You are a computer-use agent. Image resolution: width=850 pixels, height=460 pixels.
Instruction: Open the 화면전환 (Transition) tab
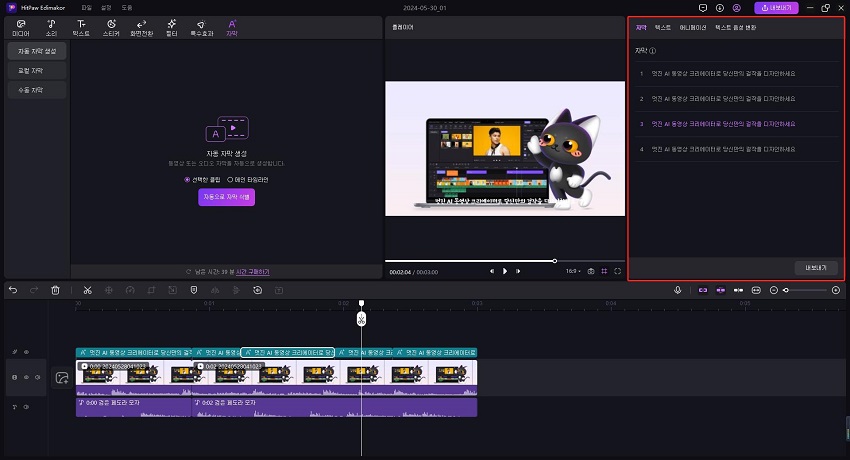[x=141, y=28]
